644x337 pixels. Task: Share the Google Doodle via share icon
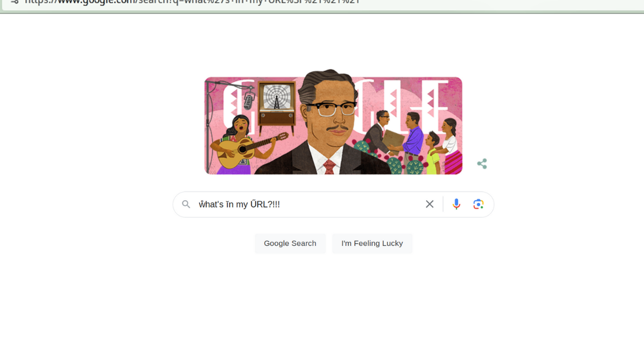click(482, 164)
